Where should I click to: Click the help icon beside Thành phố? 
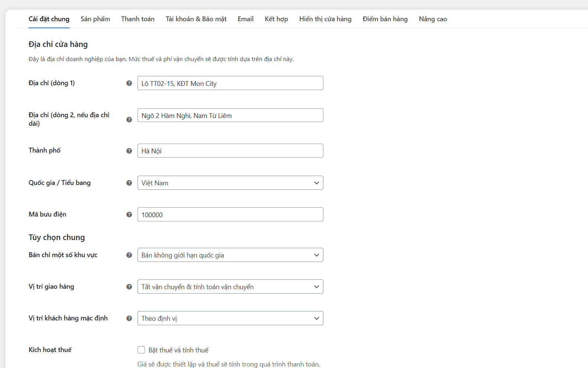[x=129, y=151]
